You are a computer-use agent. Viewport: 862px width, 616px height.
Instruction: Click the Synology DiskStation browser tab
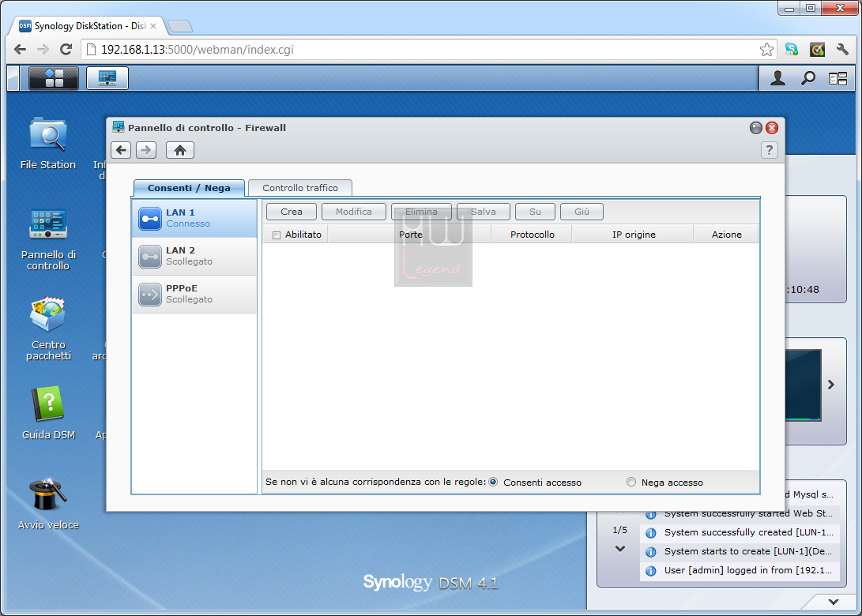88,26
